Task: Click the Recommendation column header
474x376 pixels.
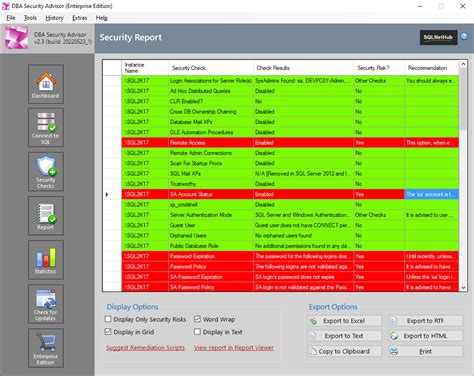Action: pos(432,68)
